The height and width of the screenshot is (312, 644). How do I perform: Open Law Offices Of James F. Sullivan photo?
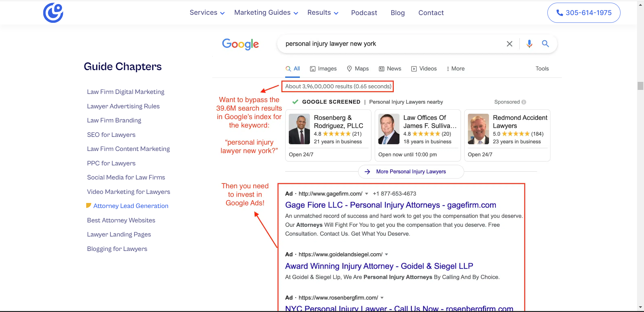(x=389, y=129)
